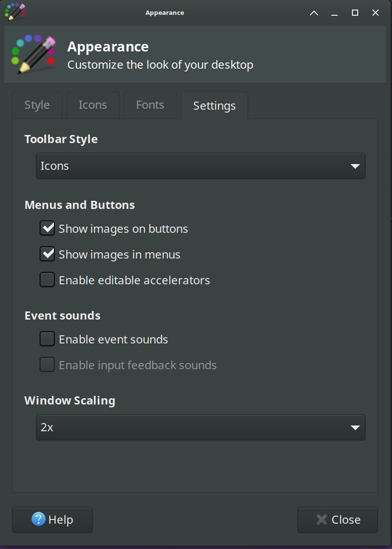The width and height of the screenshot is (392, 549).
Task: Click the X icon on the Close button
Action: point(322,519)
